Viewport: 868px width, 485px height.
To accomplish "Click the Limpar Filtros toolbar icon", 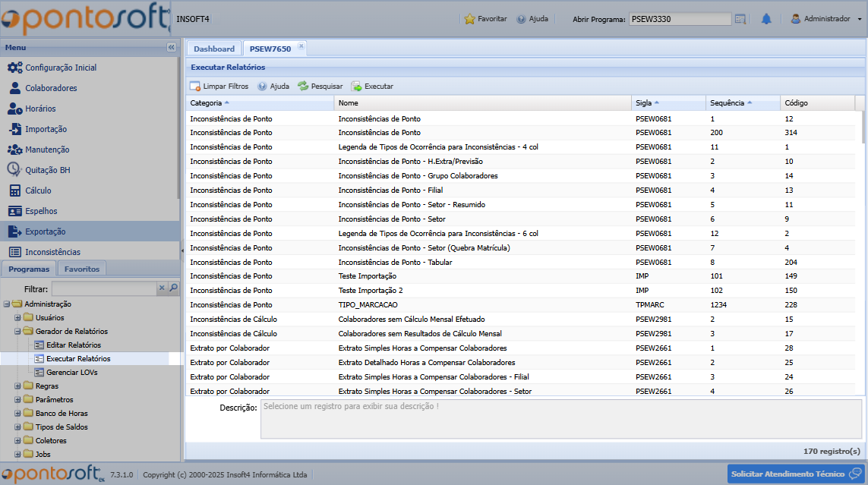I will (x=195, y=87).
